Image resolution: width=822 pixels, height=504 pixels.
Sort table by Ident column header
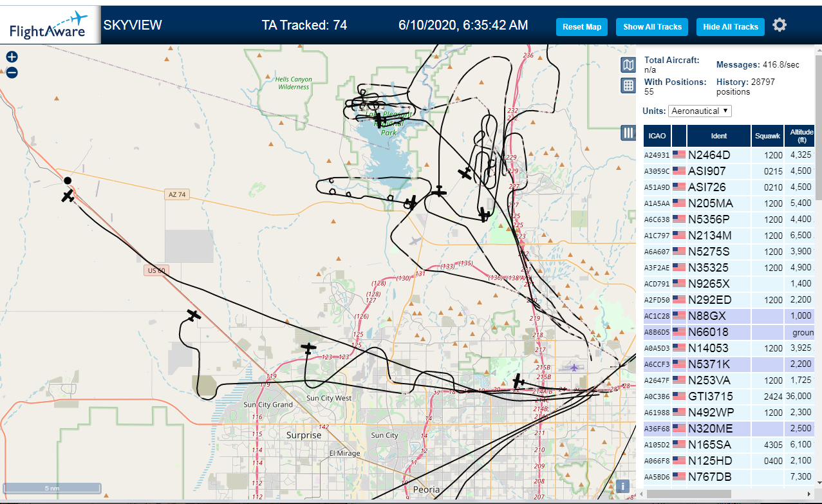point(718,136)
